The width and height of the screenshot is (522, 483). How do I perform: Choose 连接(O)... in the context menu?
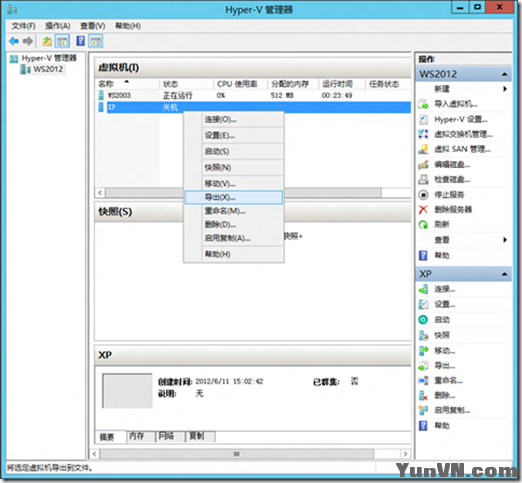click(234, 119)
